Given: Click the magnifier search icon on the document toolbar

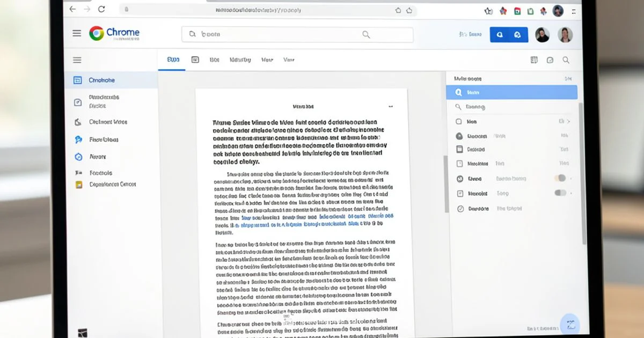Looking at the screenshot, I should pyautogui.click(x=566, y=60).
